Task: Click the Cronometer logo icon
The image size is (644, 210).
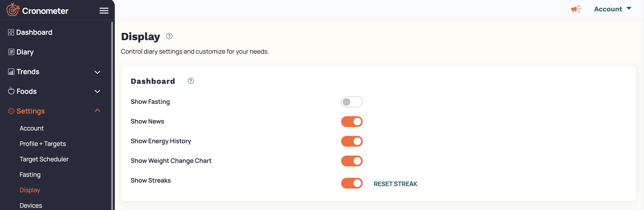Action: (x=13, y=10)
